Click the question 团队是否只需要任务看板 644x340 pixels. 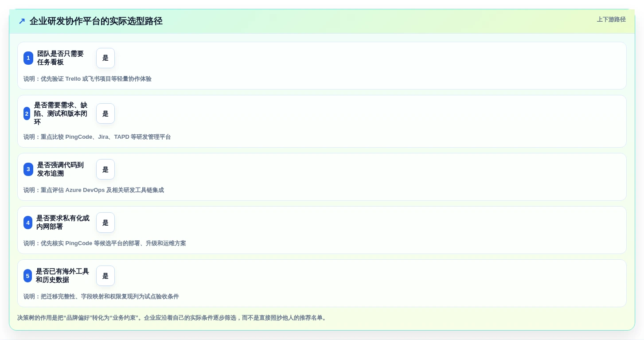[61, 58]
